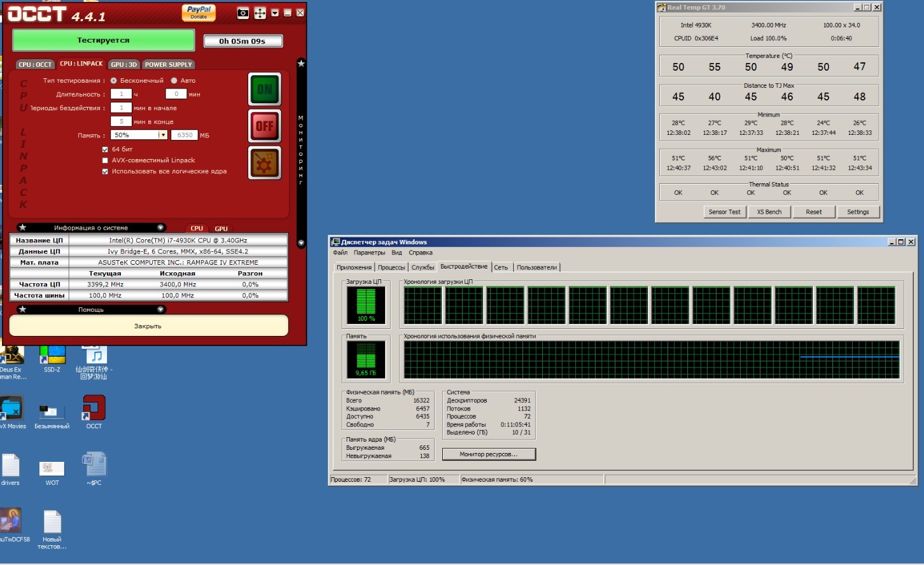Click the star next to Помощь
924x565 pixels.
[23, 309]
